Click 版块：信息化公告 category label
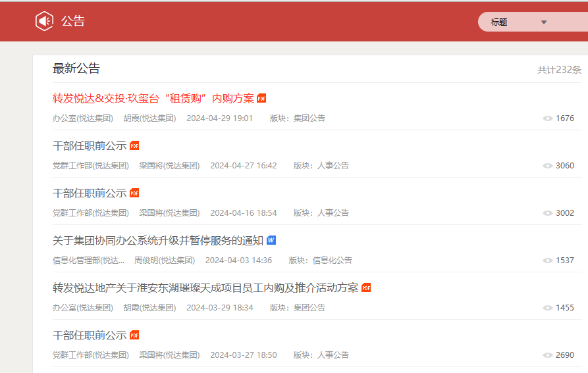 click(x=320, y=261)
